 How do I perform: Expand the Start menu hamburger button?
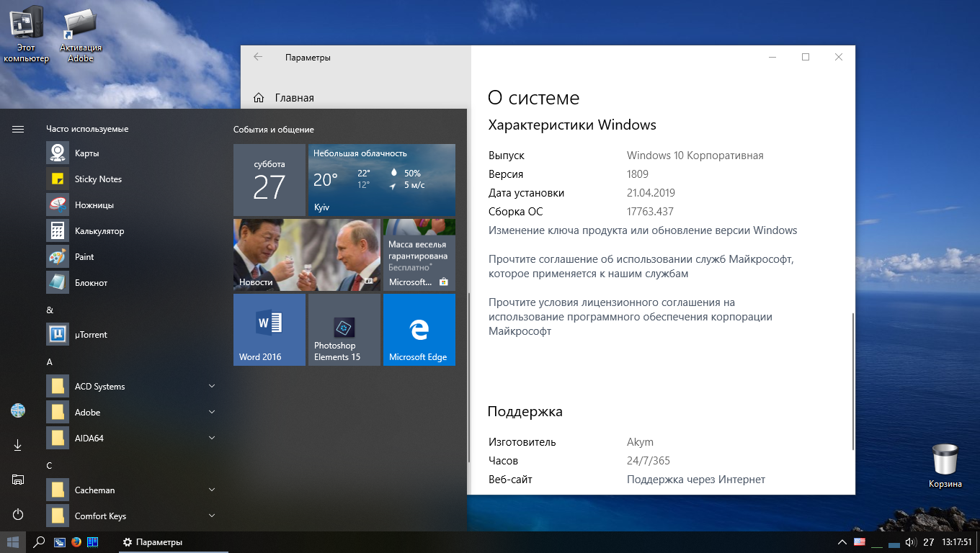[18, 129]
